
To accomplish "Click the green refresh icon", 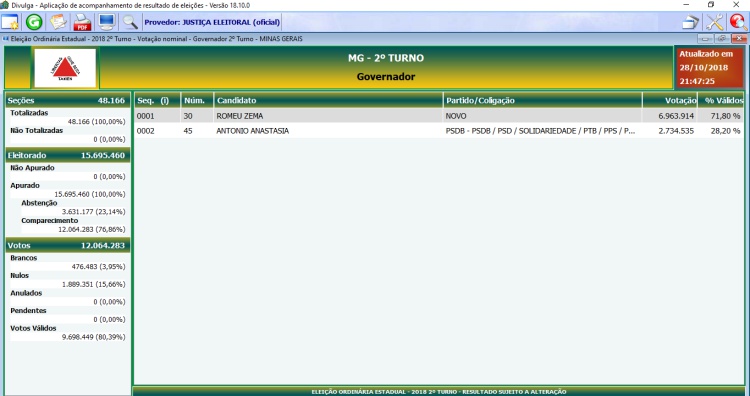I will point(34,22).
